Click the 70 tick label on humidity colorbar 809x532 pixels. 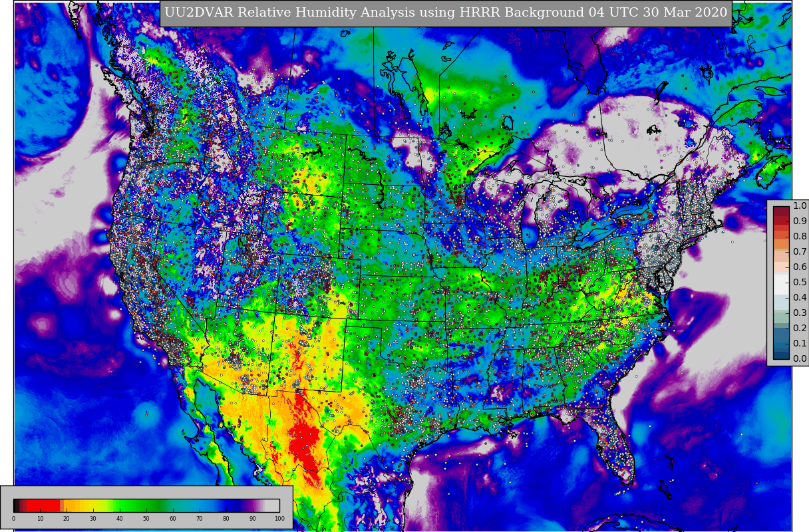(200, 519)
